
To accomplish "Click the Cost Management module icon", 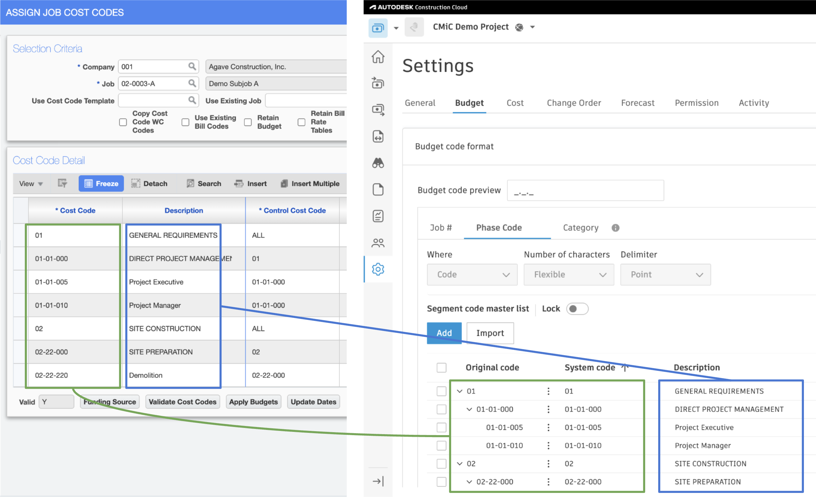I will [x=378, y=28].
